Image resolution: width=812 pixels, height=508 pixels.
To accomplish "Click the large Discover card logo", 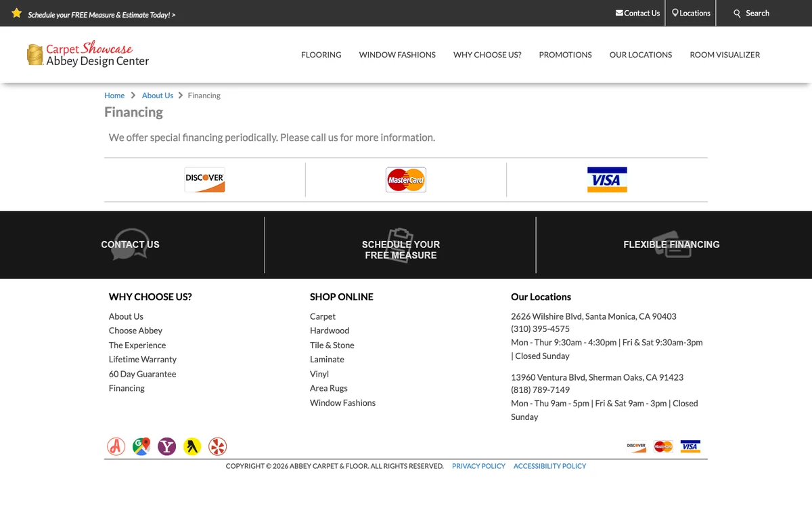I will 204,179.
